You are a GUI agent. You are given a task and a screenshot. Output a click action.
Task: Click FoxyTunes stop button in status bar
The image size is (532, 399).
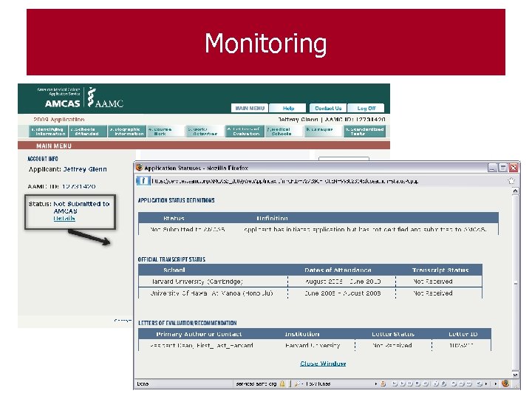(x=417, y=383)
